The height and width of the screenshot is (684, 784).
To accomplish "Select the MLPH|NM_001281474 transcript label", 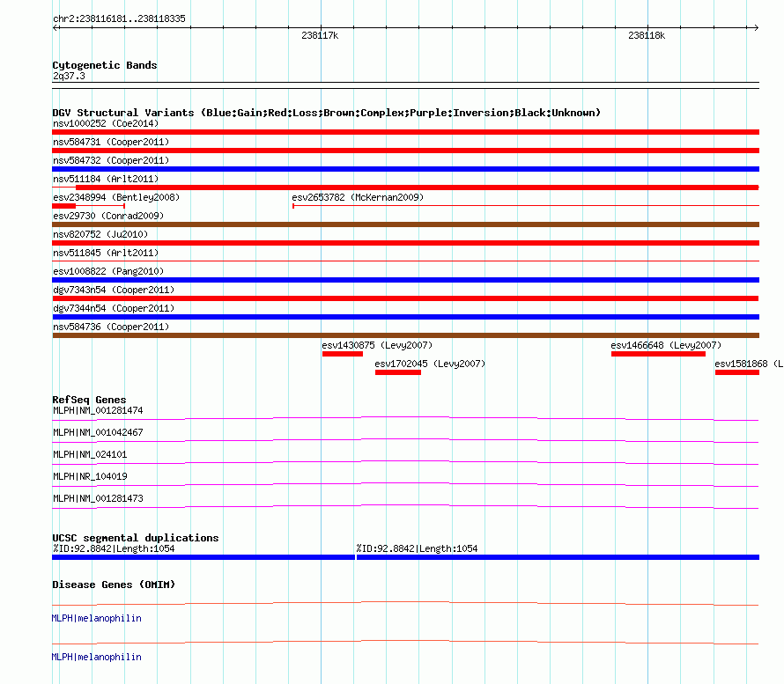I will (x=98, y=411).
